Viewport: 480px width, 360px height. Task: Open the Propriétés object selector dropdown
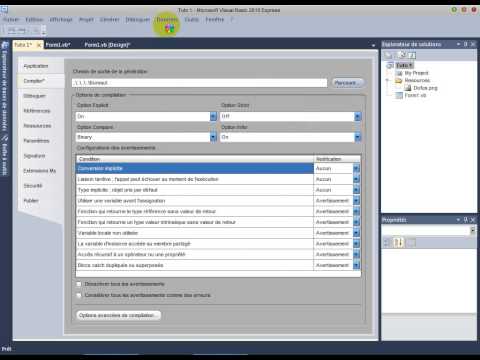point(473,230)
